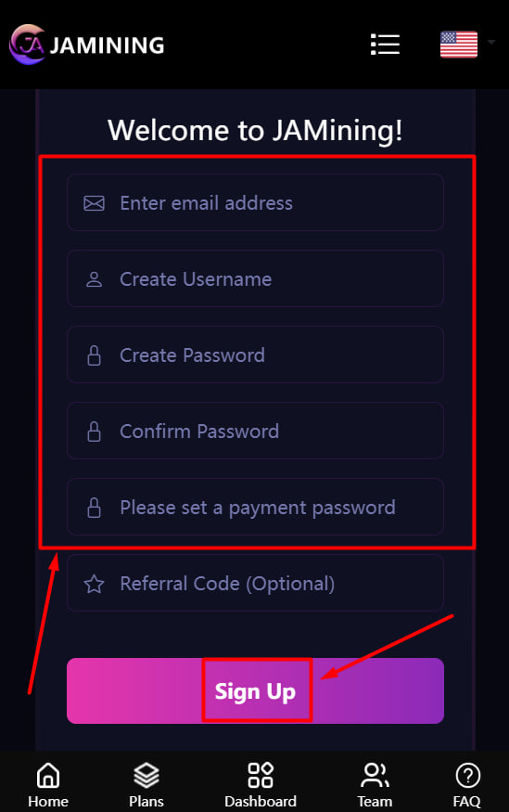The height and width of the screenshot is (812, 509).
Task: Focus the payment password field
Action: tap(255, 507)
